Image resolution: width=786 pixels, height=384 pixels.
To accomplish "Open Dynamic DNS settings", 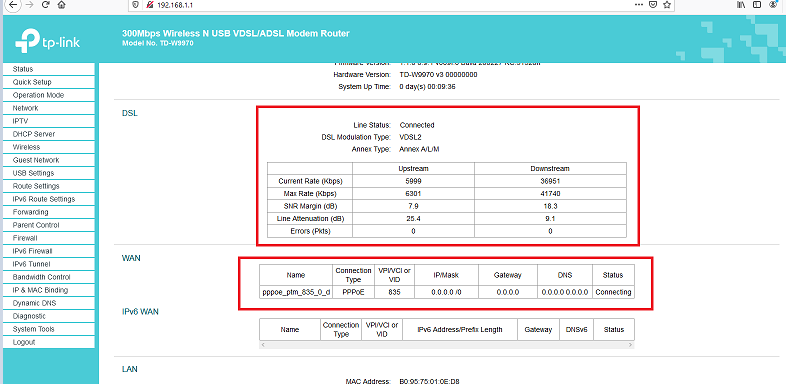I will (x=49, y=303).
